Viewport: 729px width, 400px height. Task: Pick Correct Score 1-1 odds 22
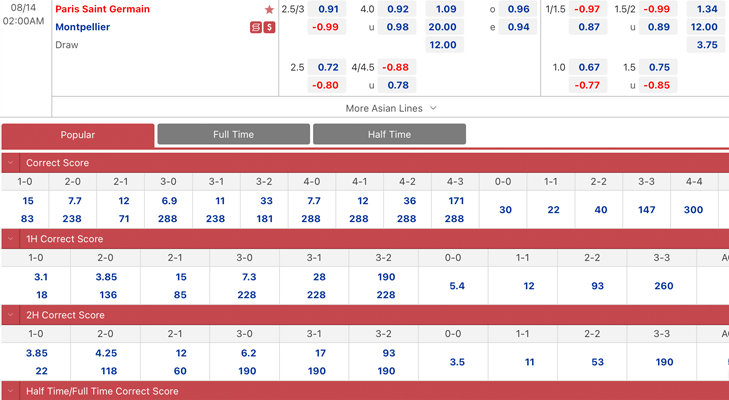coord(552,210)
